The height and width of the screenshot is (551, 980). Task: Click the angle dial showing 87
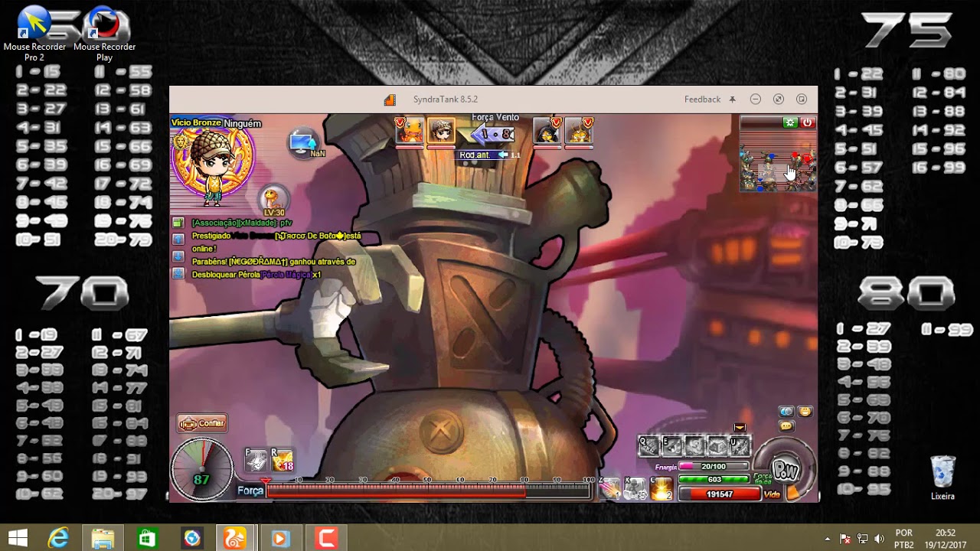point(202,468)
